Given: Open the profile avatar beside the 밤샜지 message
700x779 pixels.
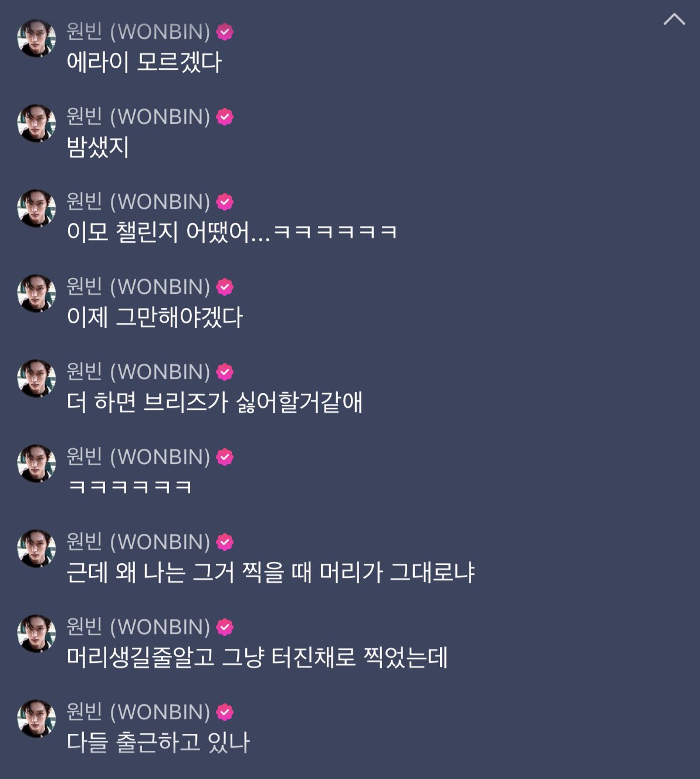Looking at the screenshot, I should [36, 123].
